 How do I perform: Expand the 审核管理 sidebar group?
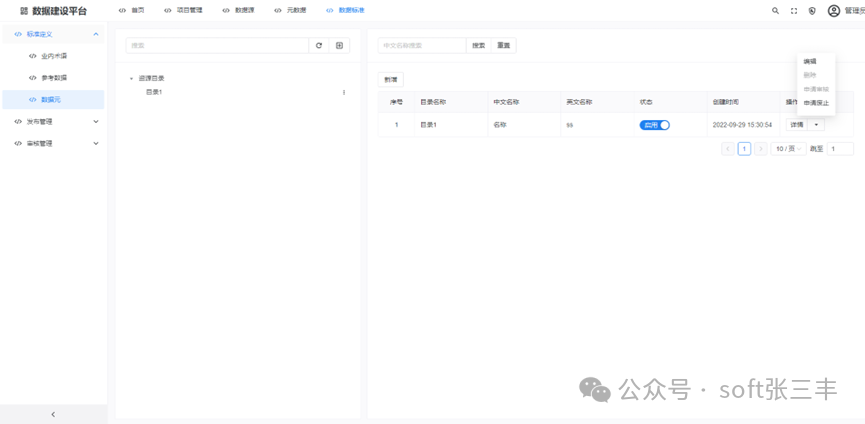[x=96, y=143]
